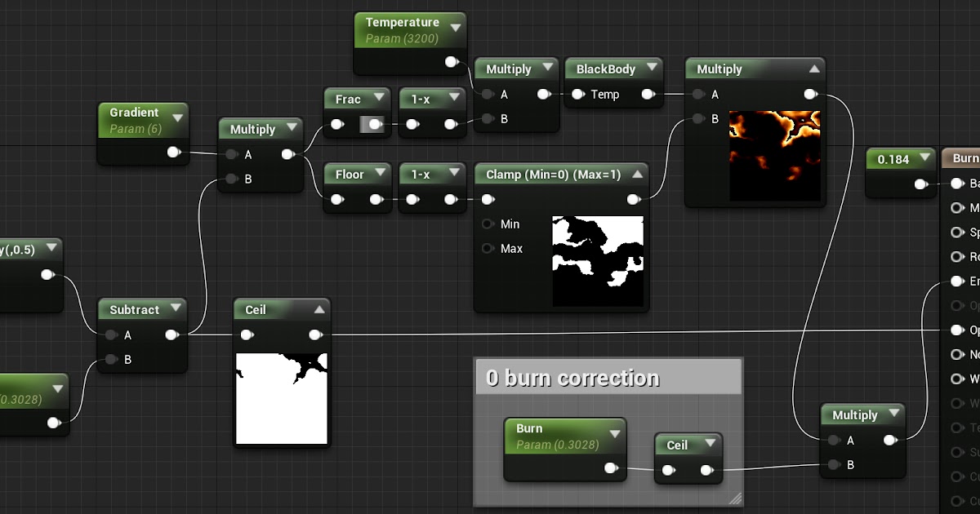The width and height of the screenshot is (980, 514).
Task: Click the Base Color pin on the material output node
Action: [955, 183]
